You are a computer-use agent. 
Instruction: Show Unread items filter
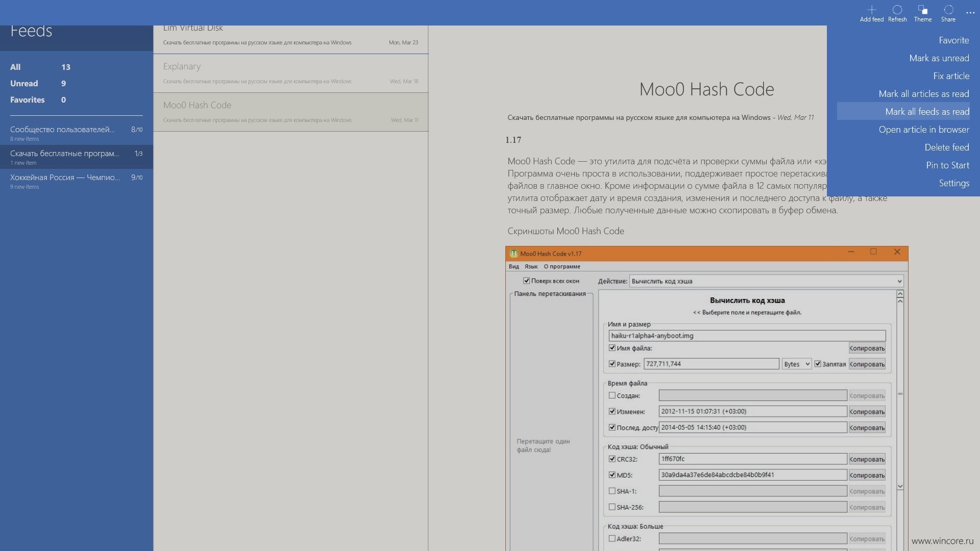pos(38,83)
